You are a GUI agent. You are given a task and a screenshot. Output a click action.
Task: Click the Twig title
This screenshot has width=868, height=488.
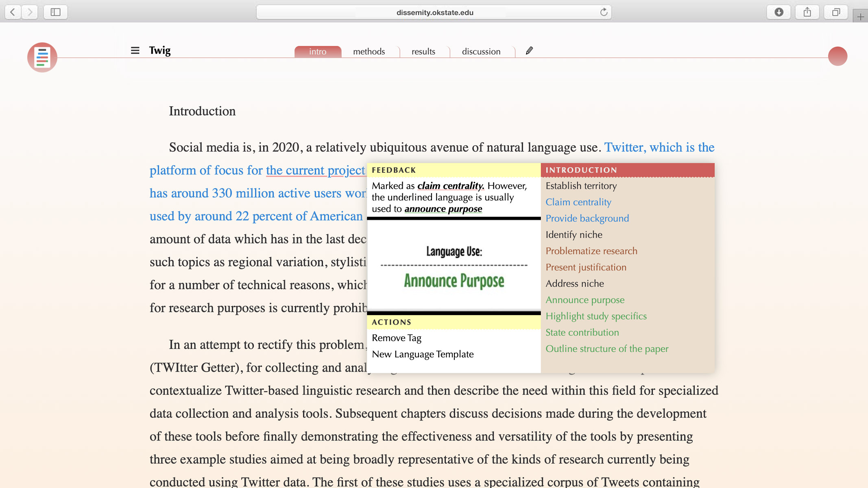click(160, 50)
